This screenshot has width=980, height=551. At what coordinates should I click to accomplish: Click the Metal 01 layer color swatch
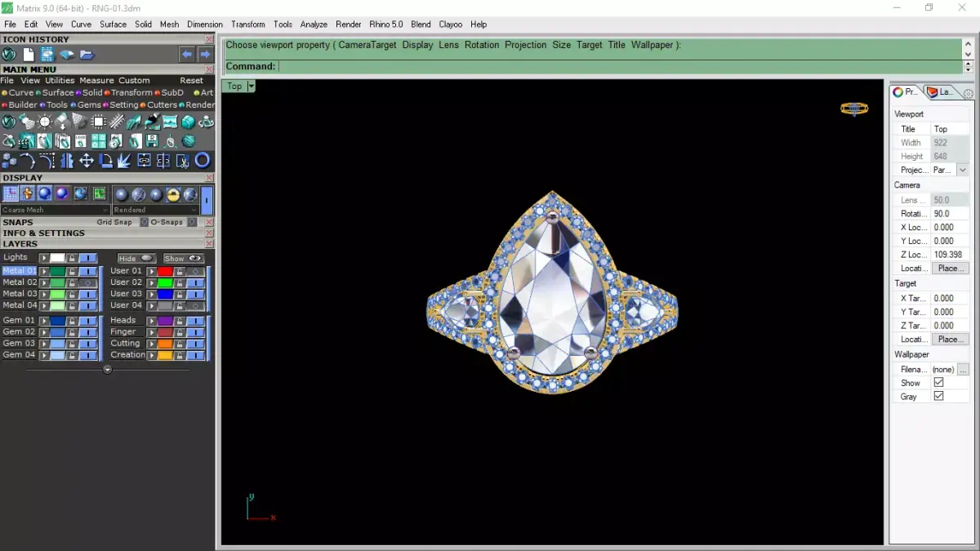(57, 271)
